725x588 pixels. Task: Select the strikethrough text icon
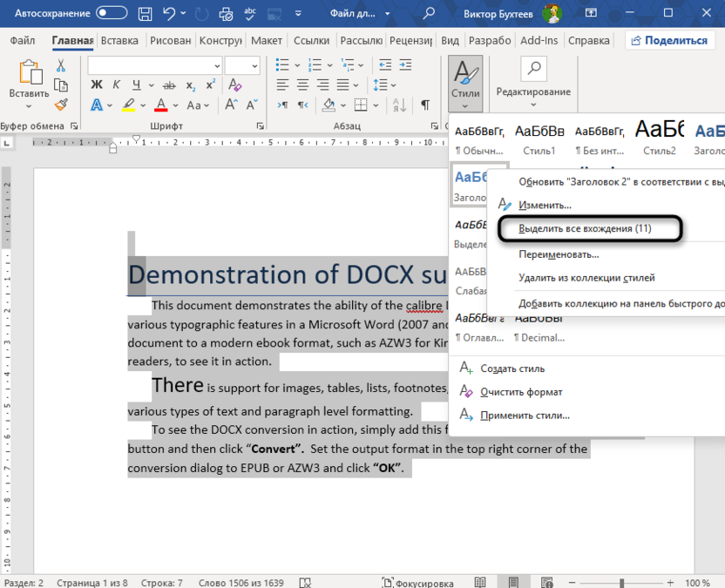(x=170, y=84)
